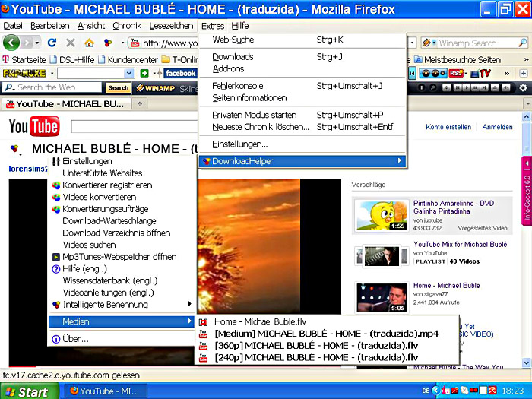Click the Konto erstellen link
This screenshot has width=532, height=399.
coord(448,127)
